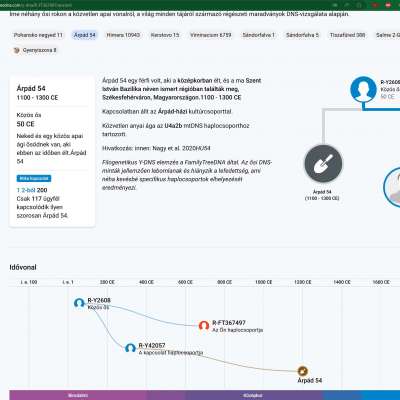
Task: Pick the Viminacium 6759 chip
Action: pyautogui.click(x=211, y=35)
